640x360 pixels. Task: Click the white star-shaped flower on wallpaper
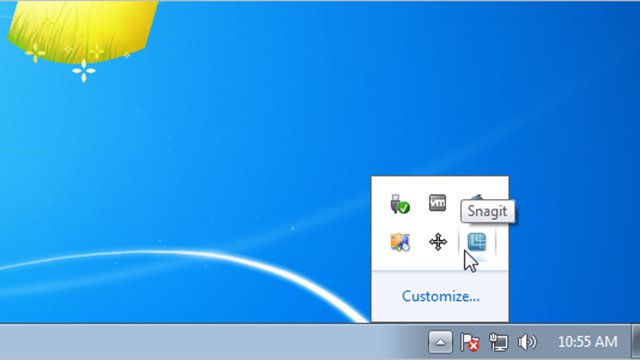coord(84,71)
